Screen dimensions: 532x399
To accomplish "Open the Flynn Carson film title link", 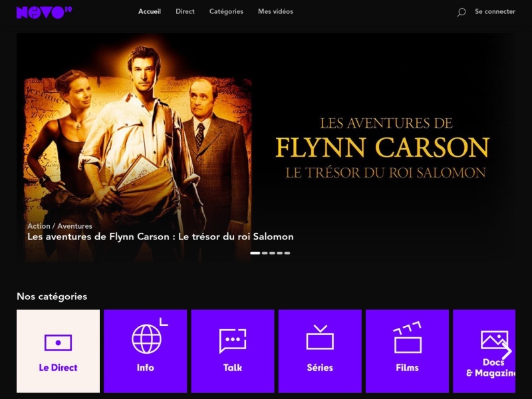I will [160, 237].
